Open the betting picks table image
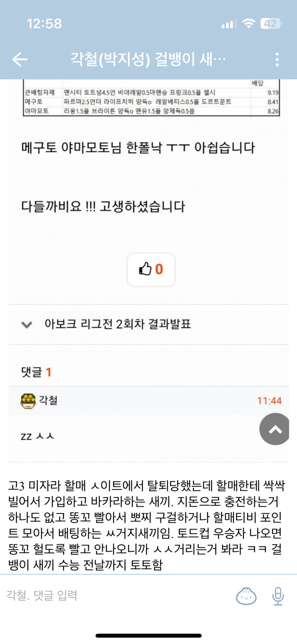This screenshot has height=644, width=297. click(x=151, y=99)
